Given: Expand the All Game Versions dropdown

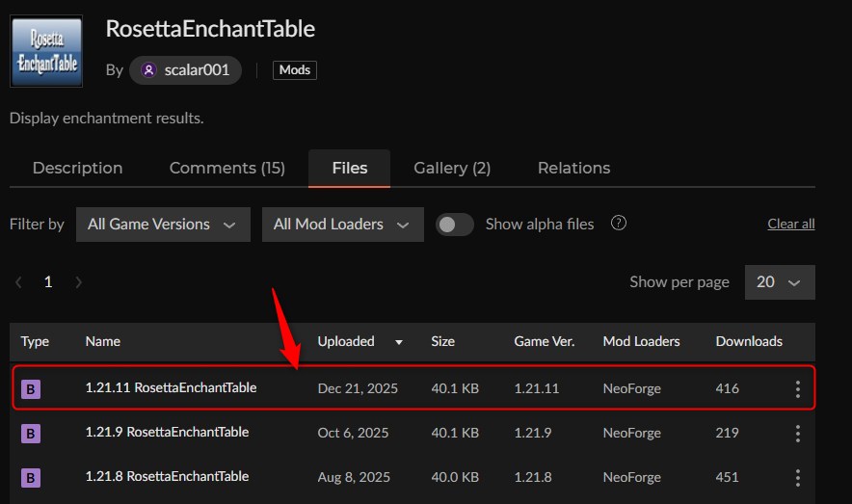Looking at the screenshot, I should 163,225.
